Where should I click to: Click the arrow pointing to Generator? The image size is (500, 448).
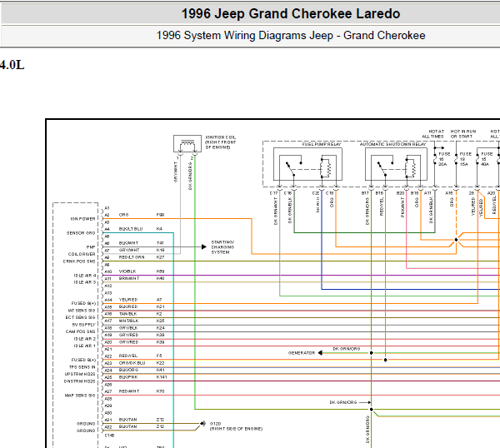point(320,353)
